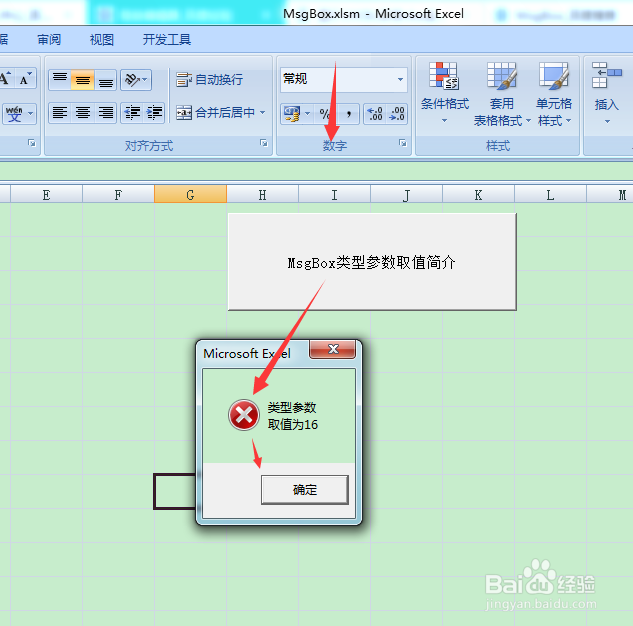Align cell text right
Image resolution: width=633 pixels, height=626 pixels.
coord(106,113)
